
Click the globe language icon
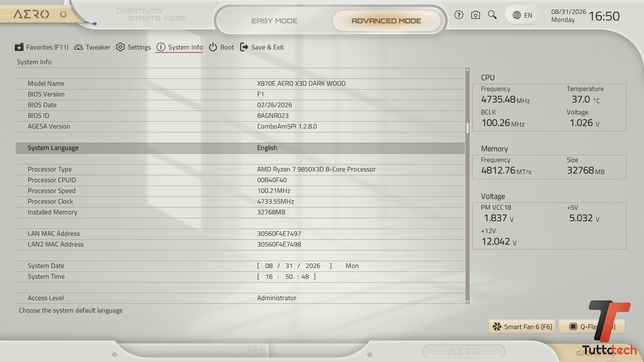517,15
